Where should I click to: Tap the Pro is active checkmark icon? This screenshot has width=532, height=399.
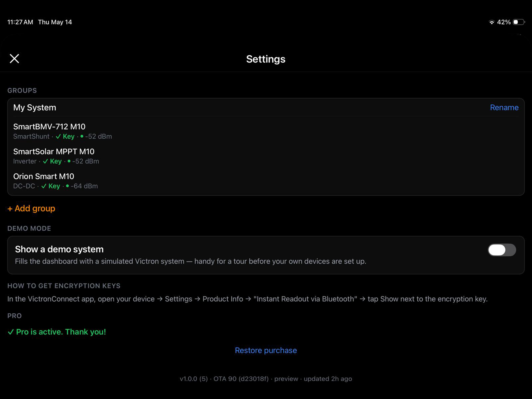tap(11, 332)
